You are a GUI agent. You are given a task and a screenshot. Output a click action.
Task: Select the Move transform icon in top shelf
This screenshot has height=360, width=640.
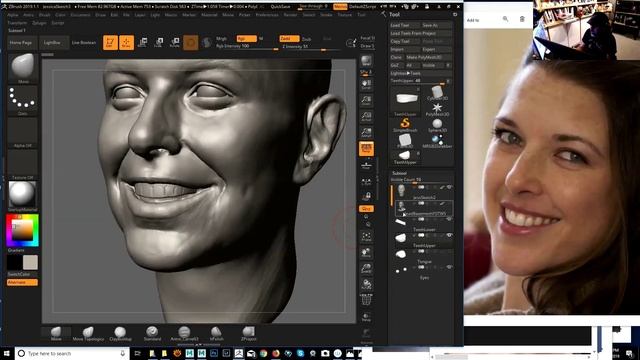pos(143,42)
